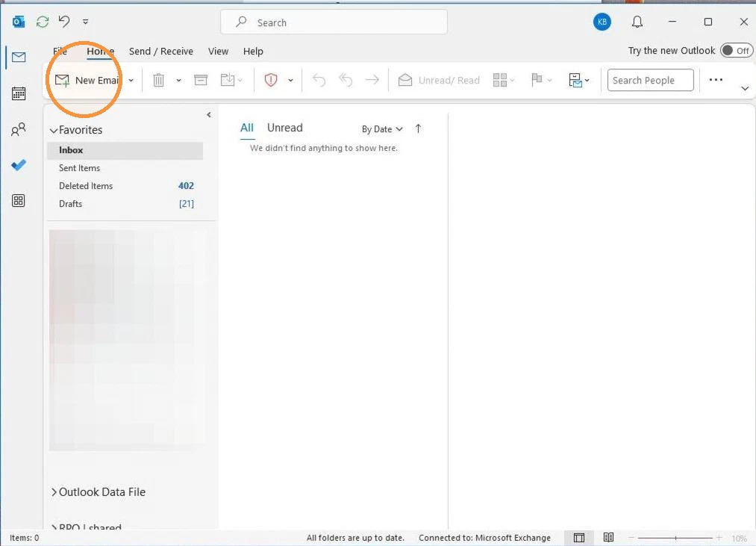Open To Do checkmark in the sidebar
This screenshot has width=756, height=546.
tap(19, 165)
